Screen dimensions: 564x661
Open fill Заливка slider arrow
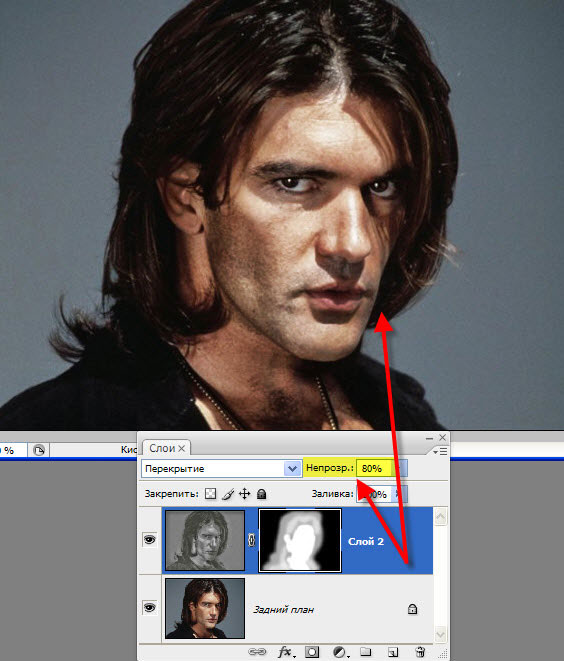pos(400,494)
